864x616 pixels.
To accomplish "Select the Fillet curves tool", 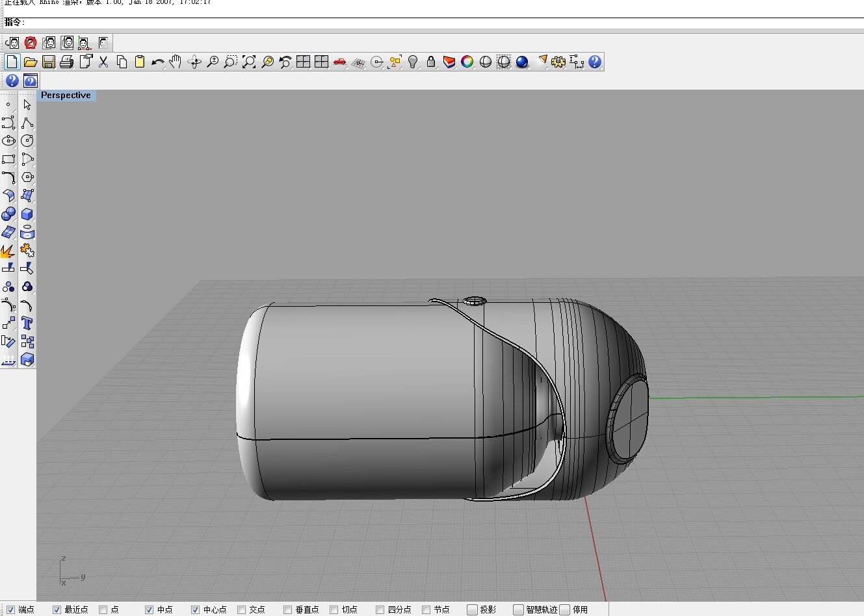I will pos(8,177).
